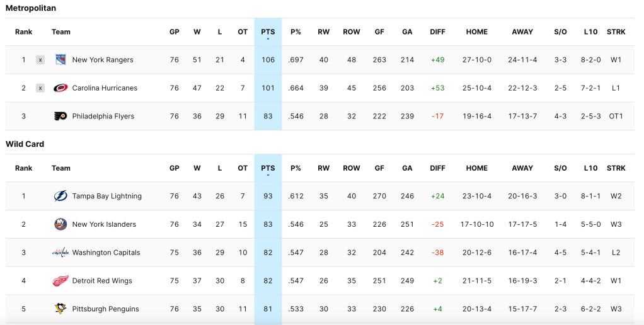Image resolution: width=644 pixels, height=325 pixels.
Task: Open the Pittsburgh Penguins team link
Action: click(x=105, y=309)
